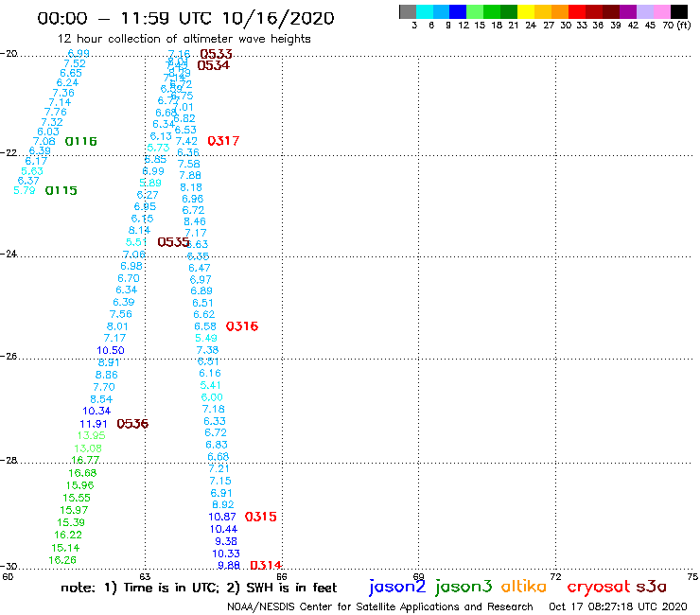This screenshot has width=700, height=615.
Task: Click the yellow 24 ft legend color swatch
Action: click(526, 11)
